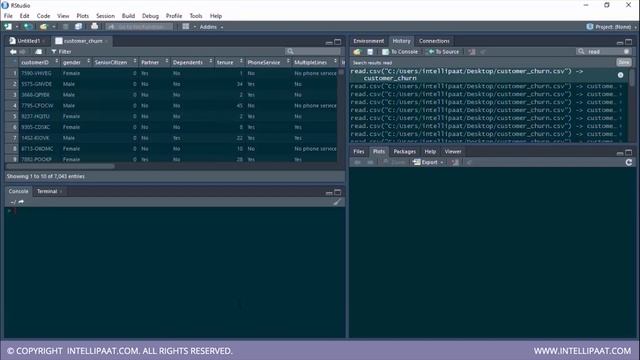This screenshot has width=640, height=360.
Task: Open the Tools menu
Action: [196, 16]
